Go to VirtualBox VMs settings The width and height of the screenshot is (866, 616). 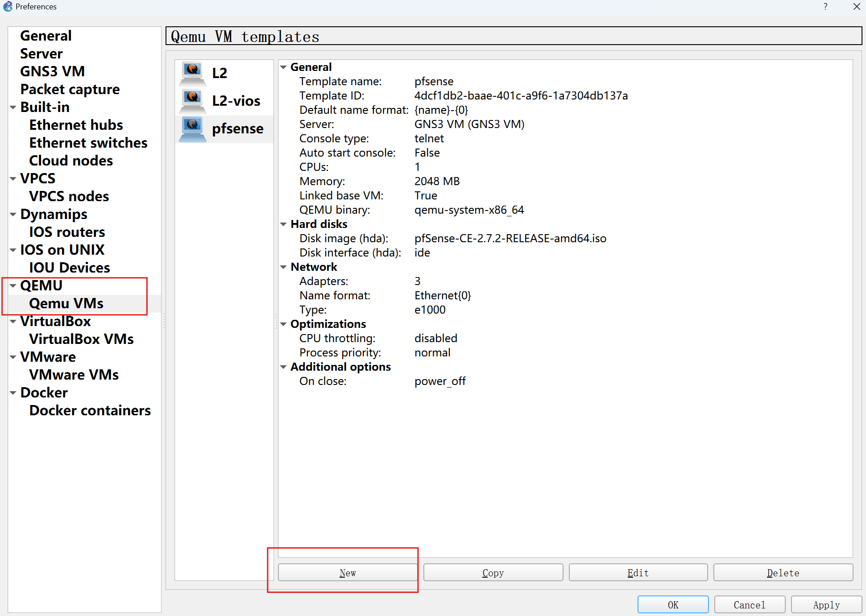[81, 339]
